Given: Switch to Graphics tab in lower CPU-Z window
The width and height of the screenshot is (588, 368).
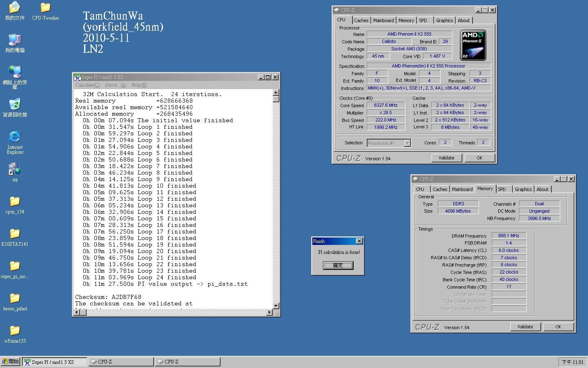Looking at the screenshot, I should click(523, 189).
